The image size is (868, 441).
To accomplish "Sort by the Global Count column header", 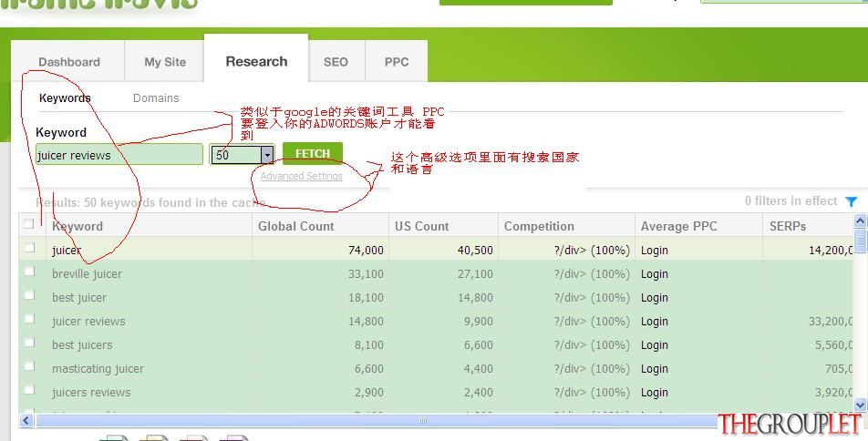I will coord(321,226).
